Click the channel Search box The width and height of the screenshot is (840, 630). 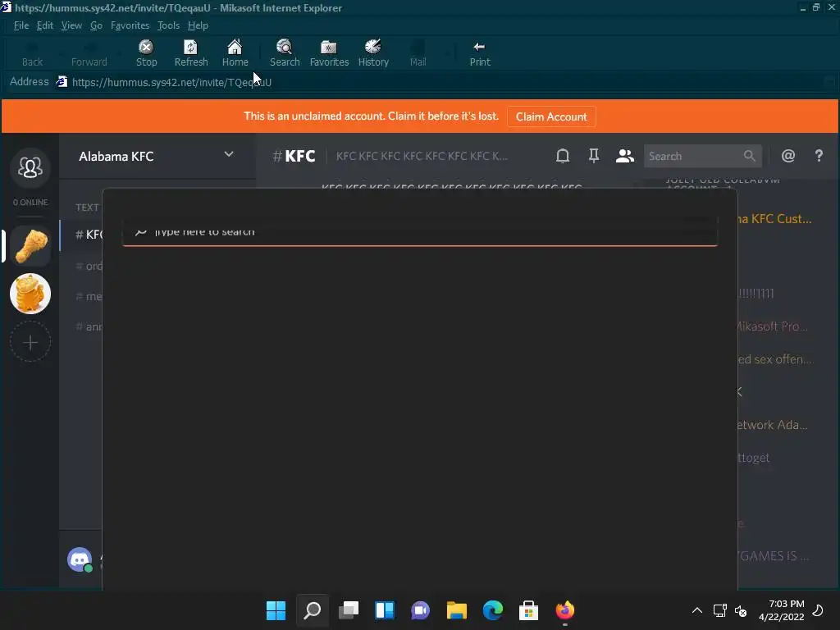pyautogui.click(x=702, y=156)
